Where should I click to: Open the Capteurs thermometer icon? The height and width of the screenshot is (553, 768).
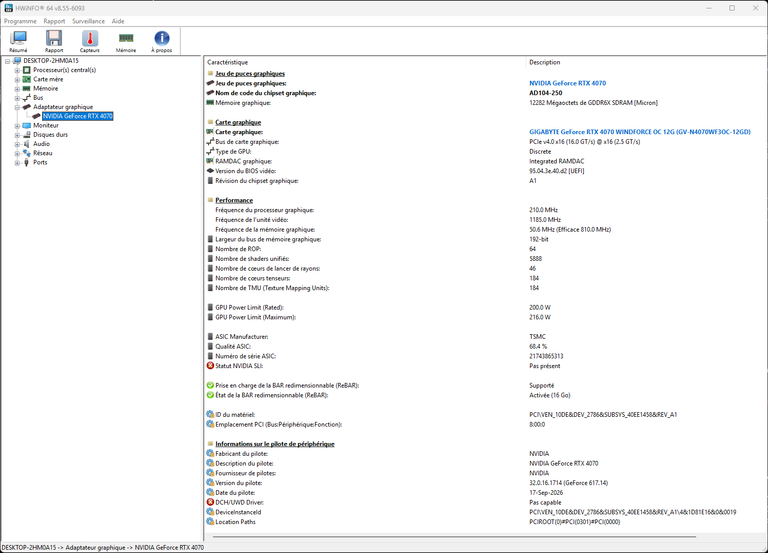tap(90, 38)
